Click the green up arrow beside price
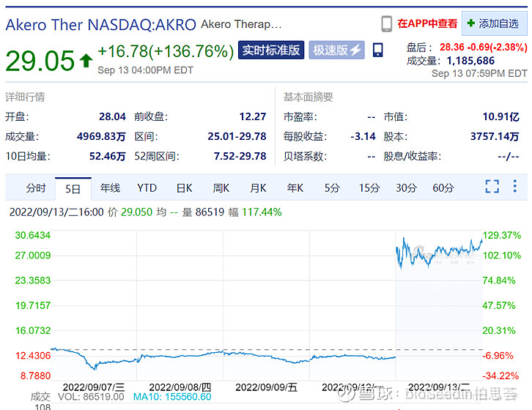The image size is (532, 410). tap(86, 61)
